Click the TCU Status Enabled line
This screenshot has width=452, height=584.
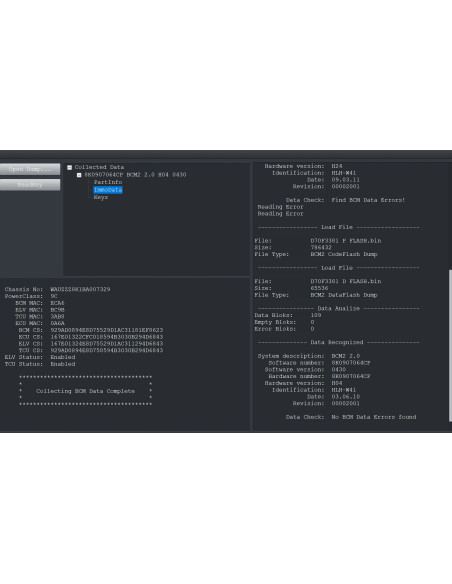[40, 364]
